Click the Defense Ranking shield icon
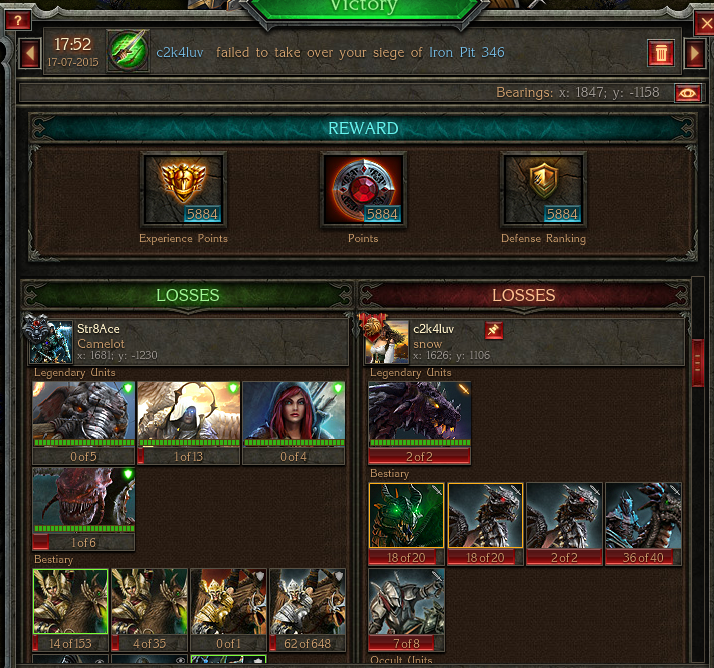Image resolution: width=714 pixels, height=668 pixels. point(543,189)
